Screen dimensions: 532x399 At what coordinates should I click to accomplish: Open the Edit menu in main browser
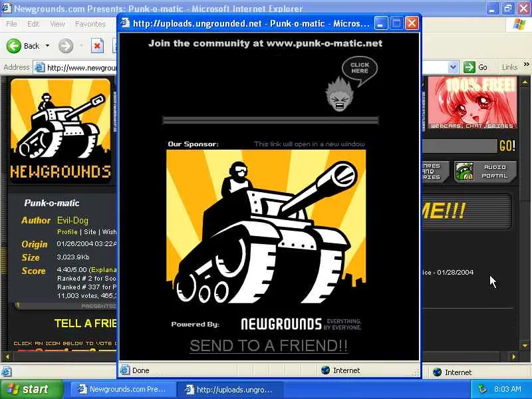point(33,24)
